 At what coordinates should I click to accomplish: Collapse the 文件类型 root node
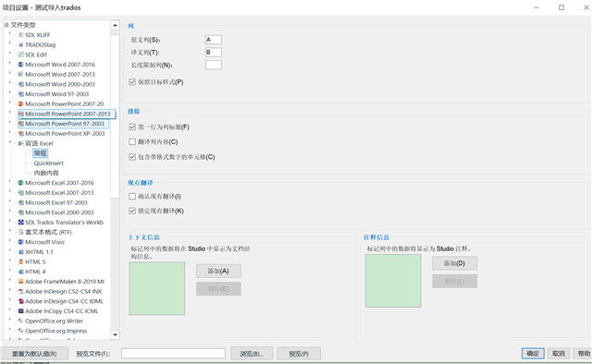coord(6,25)
